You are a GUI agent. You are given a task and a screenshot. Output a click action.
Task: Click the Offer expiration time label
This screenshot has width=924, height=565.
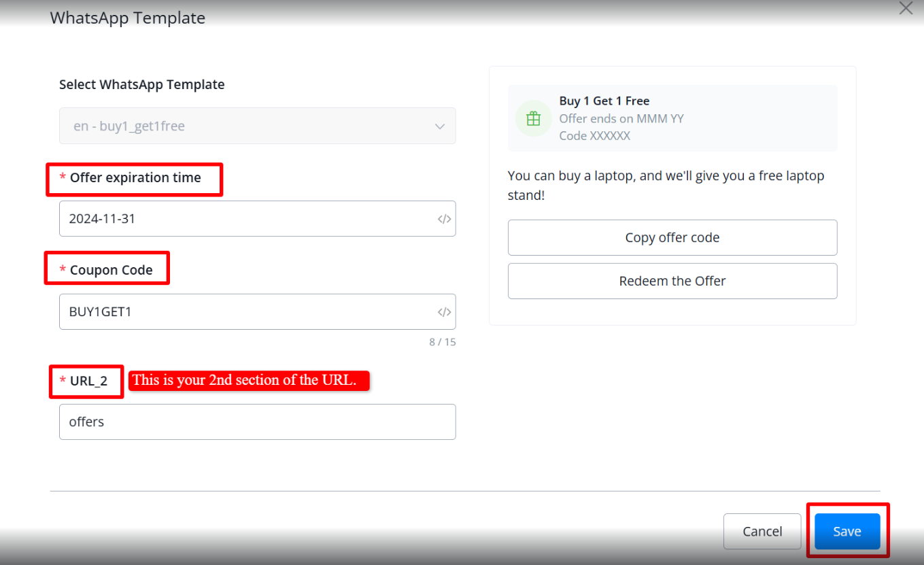click(135, 178)
